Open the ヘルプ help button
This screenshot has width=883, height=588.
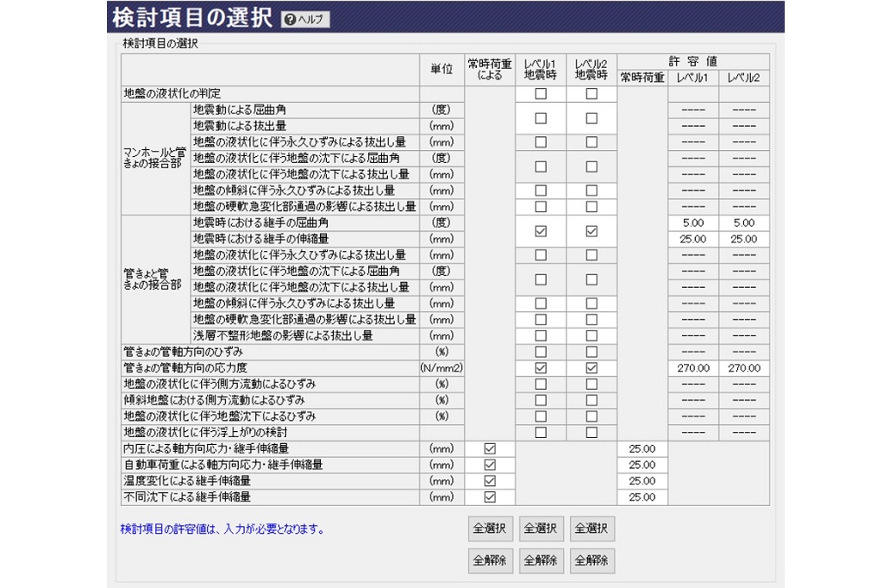pyautogui.click(x=305, y=19)
